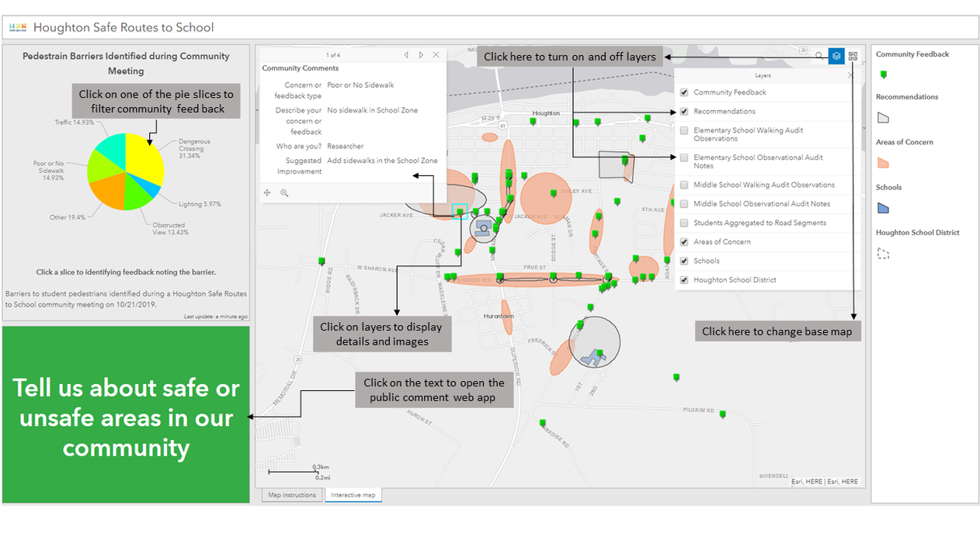Click the Recommendations legend symbol
Viewport: 980px width, 551px height.
tap(883, 118)
